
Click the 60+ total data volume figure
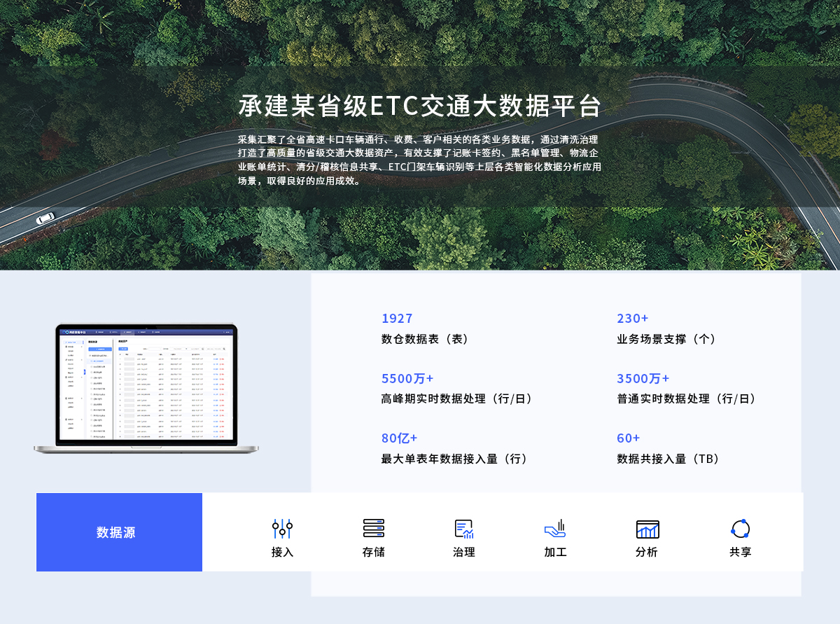[x=628, y=438]
